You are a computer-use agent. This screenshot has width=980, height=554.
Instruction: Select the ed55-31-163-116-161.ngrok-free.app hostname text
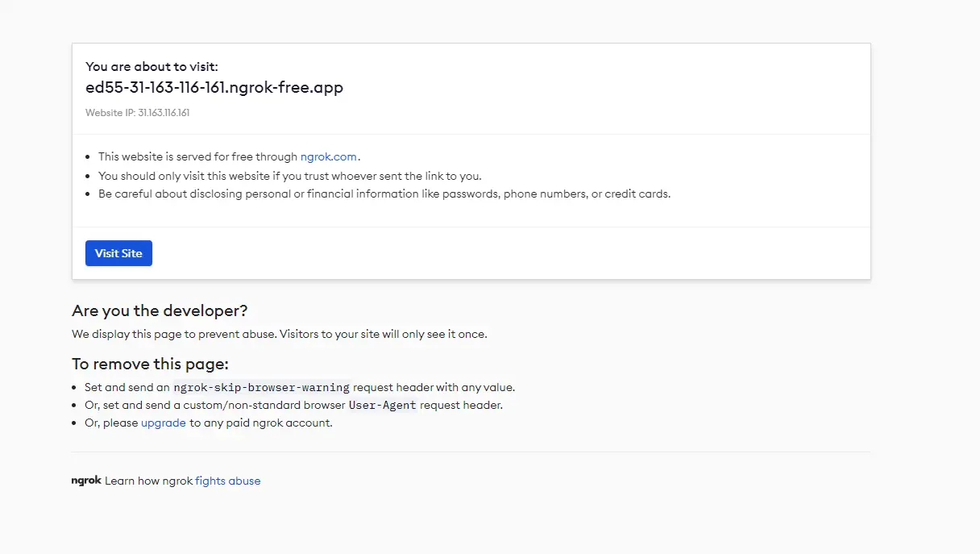214,88
